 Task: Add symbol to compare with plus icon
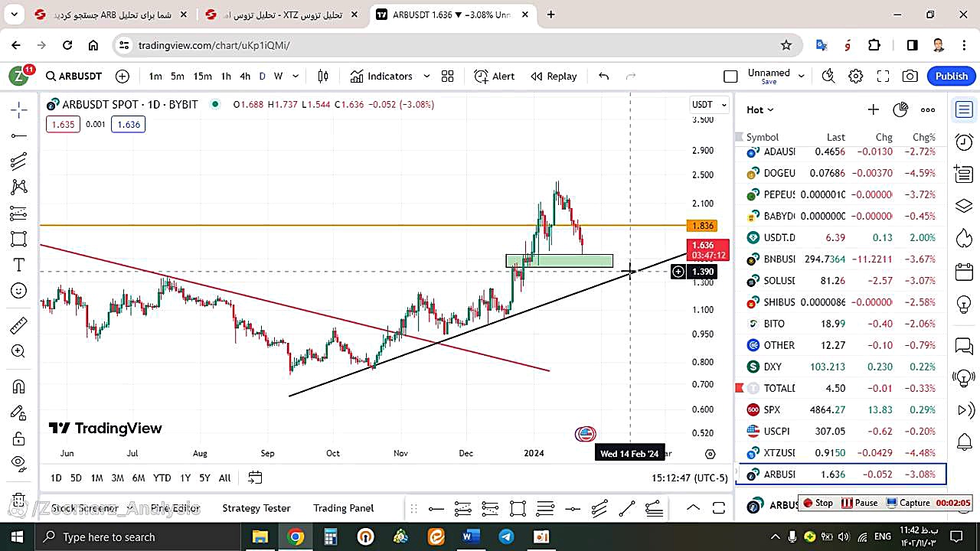(122, 76)
